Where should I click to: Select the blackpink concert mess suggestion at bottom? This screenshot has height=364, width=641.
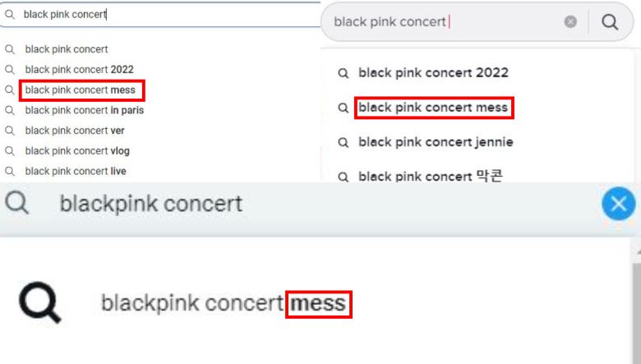coord(223,304)
